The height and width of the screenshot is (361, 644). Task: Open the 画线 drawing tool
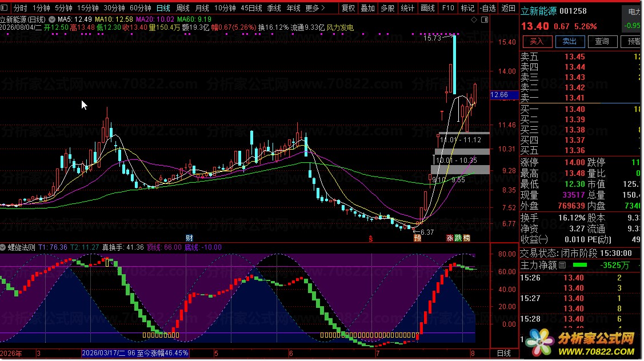point(427,8)
